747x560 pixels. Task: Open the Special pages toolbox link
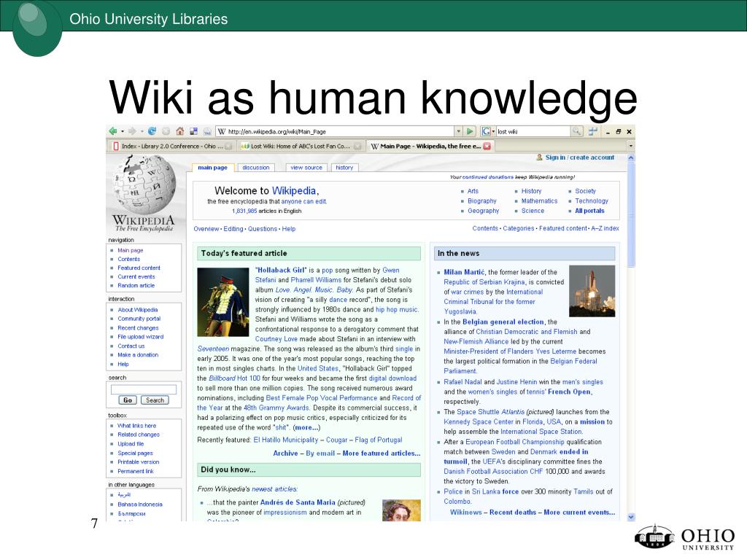pos(135,453)
